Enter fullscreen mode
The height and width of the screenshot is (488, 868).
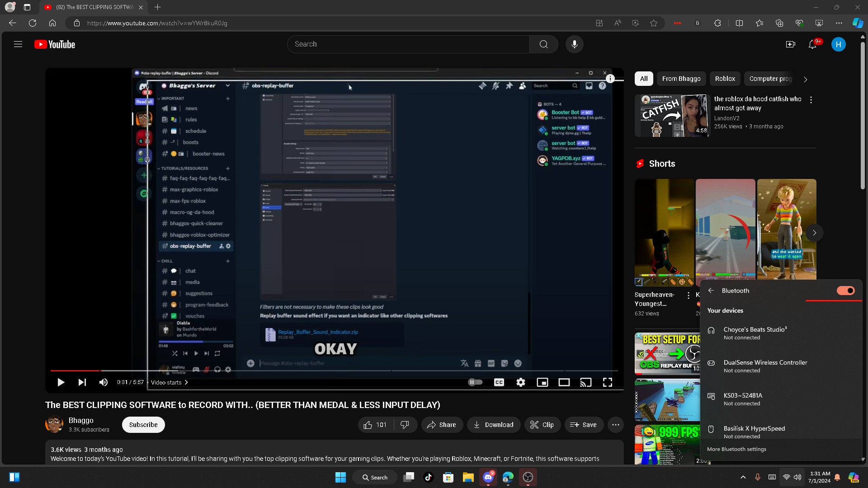[x=608, y=382]
